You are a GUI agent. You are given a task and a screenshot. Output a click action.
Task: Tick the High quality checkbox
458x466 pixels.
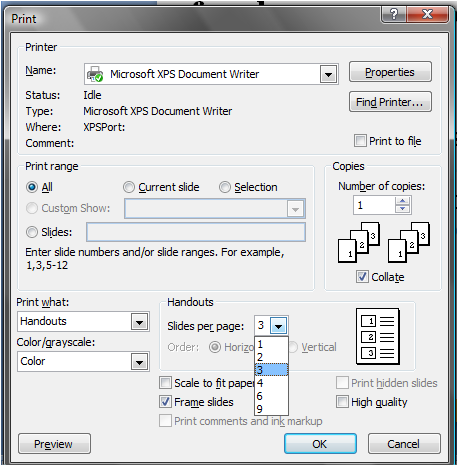point(342,402)
